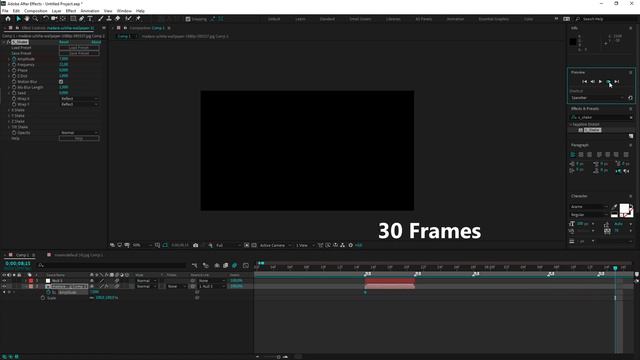Toggle the Graph Editor icon in timeline
The height and width of the screenshot is (360, 640).
246,266
